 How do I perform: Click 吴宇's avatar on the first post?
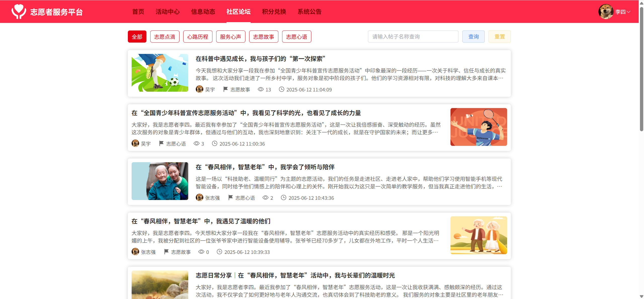[x=200, y=89]
